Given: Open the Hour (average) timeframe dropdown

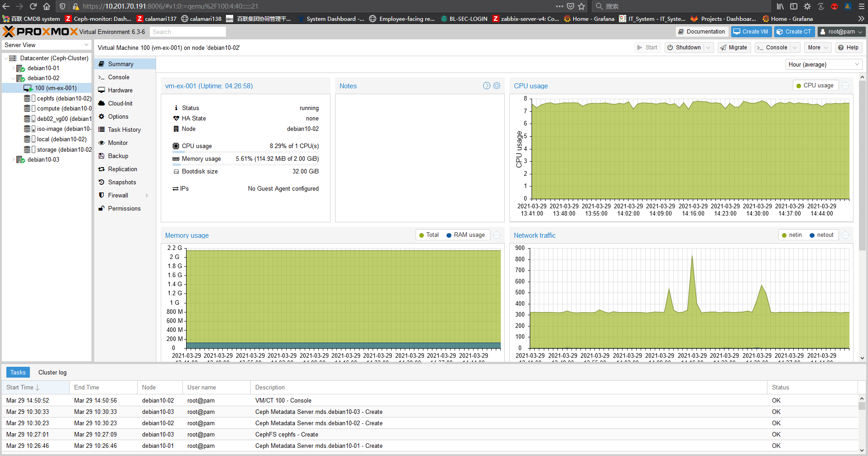Looking at the screenshot, I should [824, 64].
